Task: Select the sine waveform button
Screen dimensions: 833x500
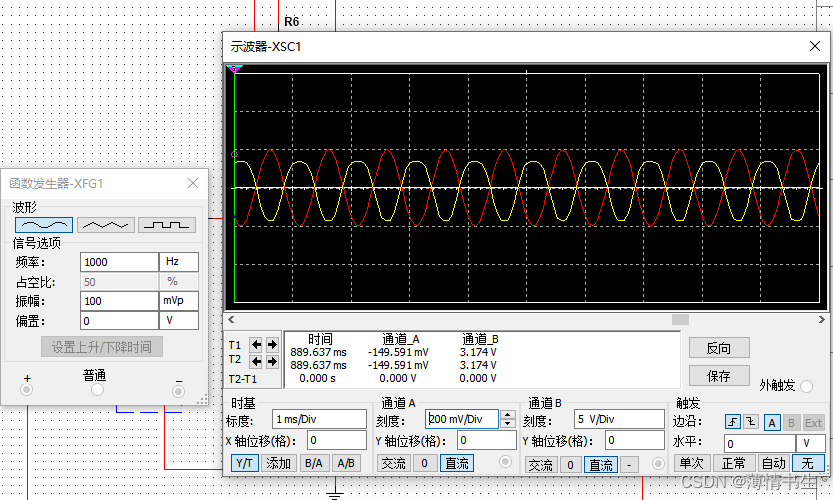Action: pos(44,225)
